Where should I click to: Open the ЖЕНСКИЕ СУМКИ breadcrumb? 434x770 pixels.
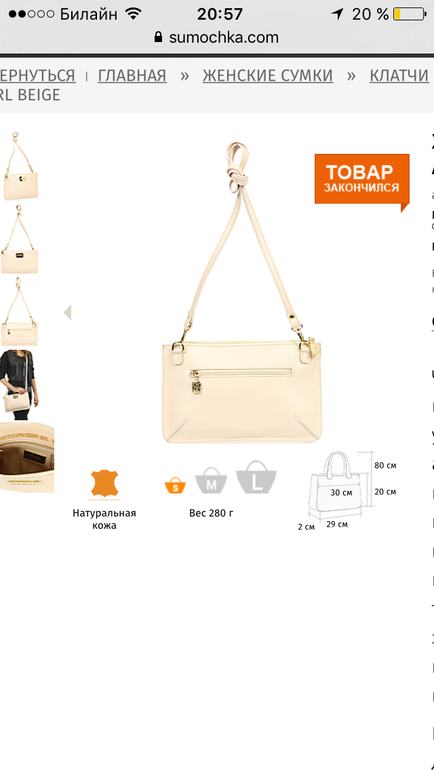point(268,76)
